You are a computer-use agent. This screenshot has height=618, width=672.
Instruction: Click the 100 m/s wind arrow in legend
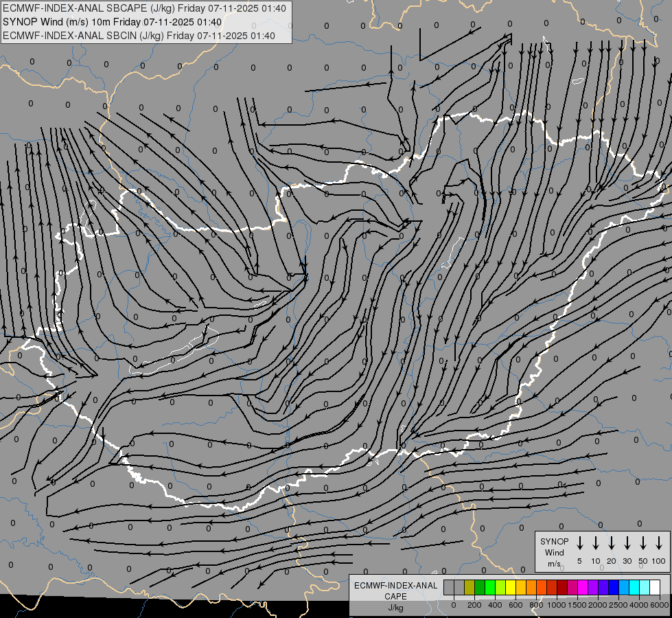click(x=659, y=543)
